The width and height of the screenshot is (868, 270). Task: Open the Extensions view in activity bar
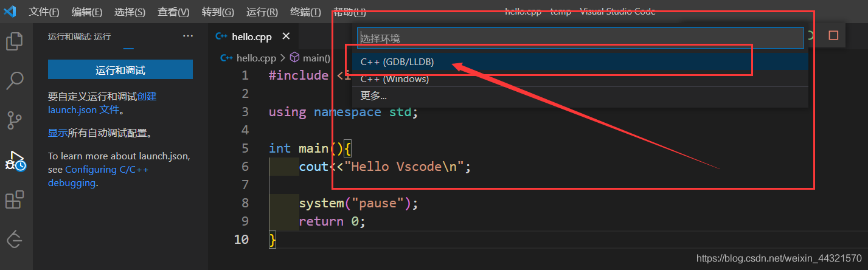point(15,200)
